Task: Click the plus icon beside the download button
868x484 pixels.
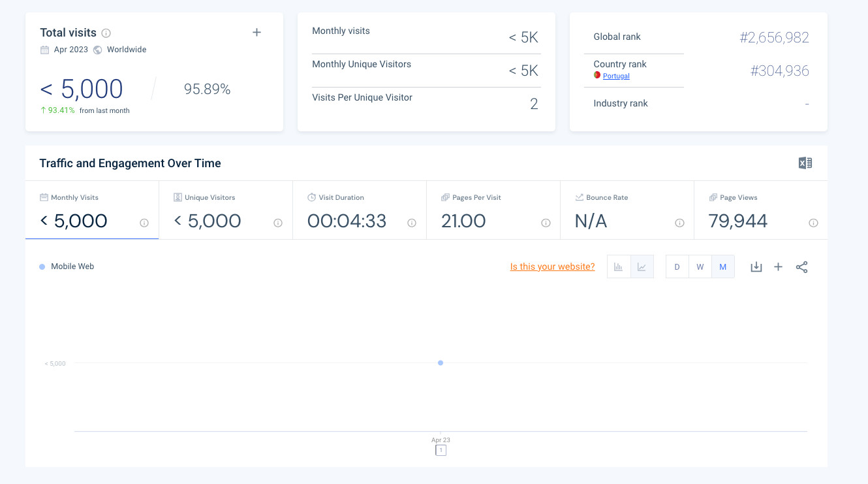Action: point(778,266)
